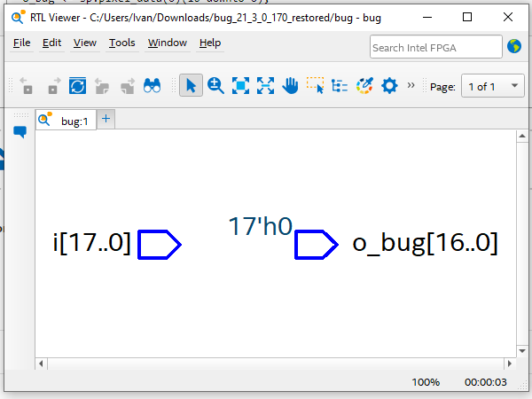532x399 pixels.
Task: Click the o_bug[16..0] port label
Action: point(425,243)
